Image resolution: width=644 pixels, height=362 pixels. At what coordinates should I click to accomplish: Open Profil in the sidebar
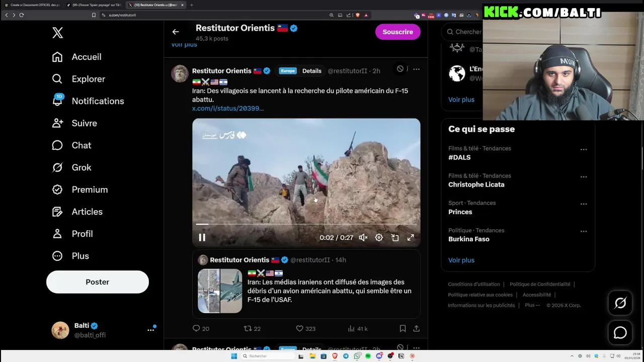point(72,234)
